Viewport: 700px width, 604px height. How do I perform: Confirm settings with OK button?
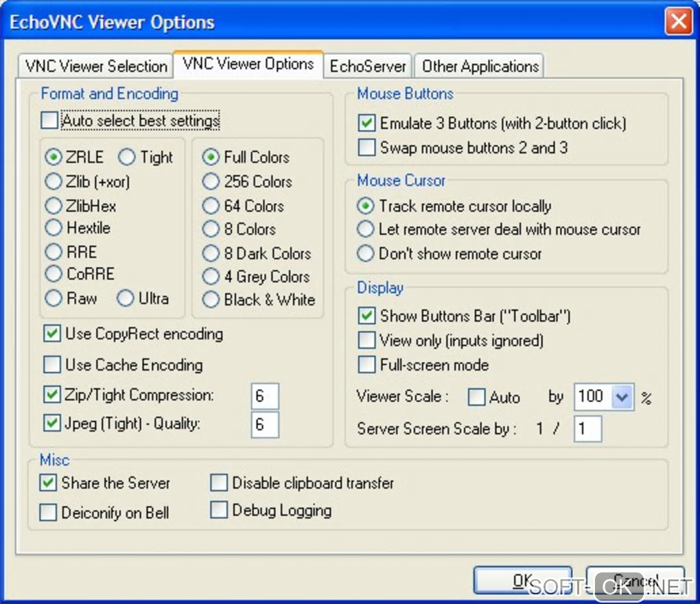[x=523, y=581]
